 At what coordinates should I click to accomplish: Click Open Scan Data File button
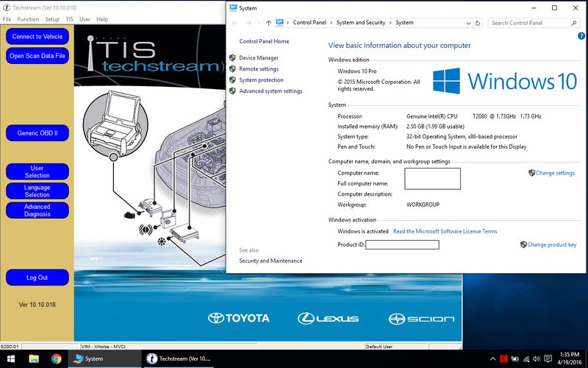(37, 56)
